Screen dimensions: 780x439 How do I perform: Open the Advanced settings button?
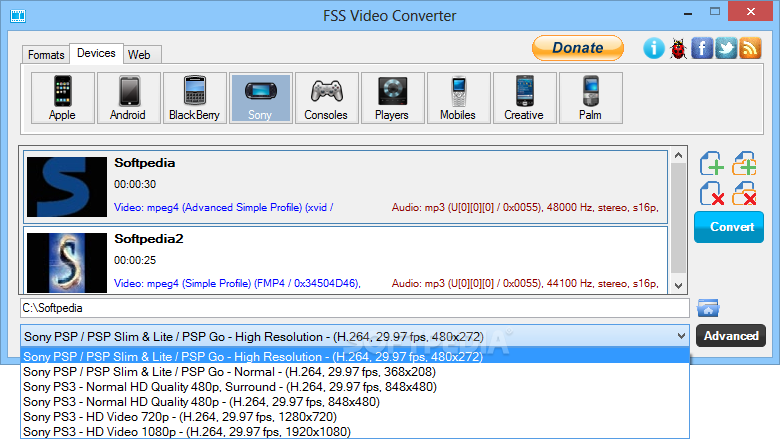click(731, 336)
